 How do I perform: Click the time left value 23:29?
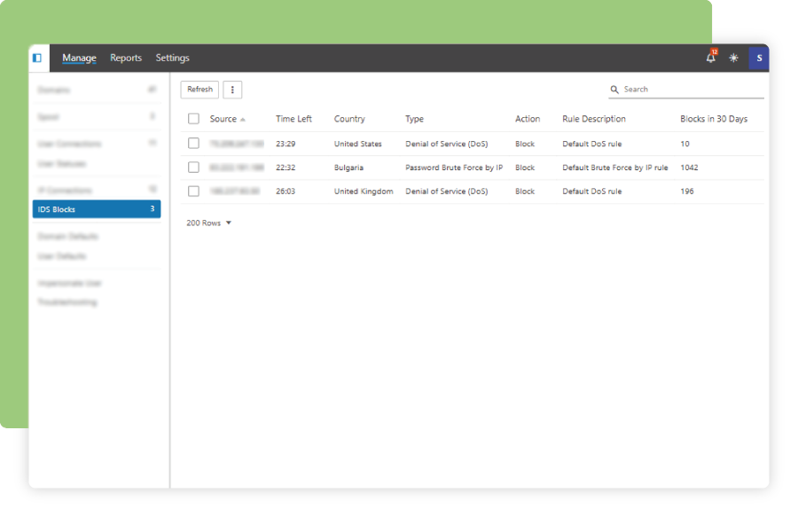tap(286, 144)
